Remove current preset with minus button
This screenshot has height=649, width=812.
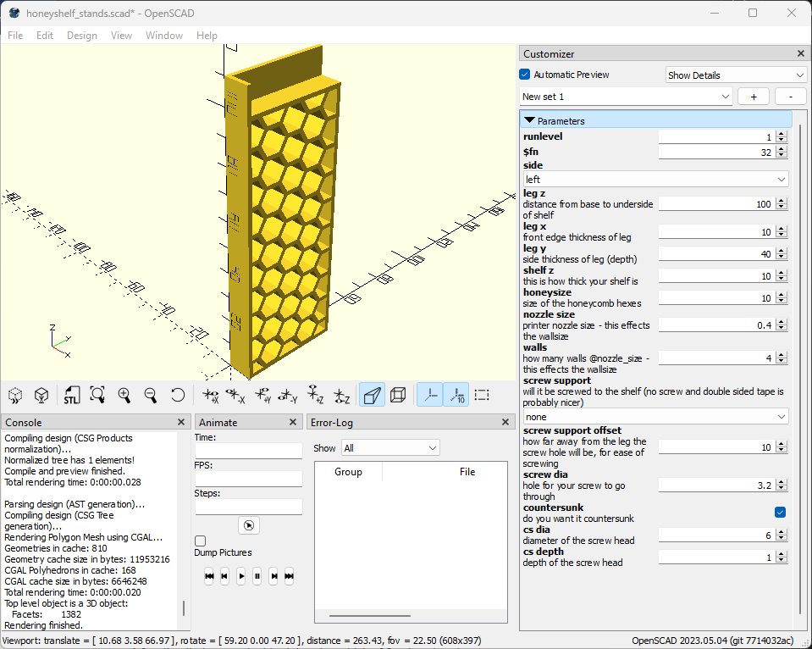point(789,96)
